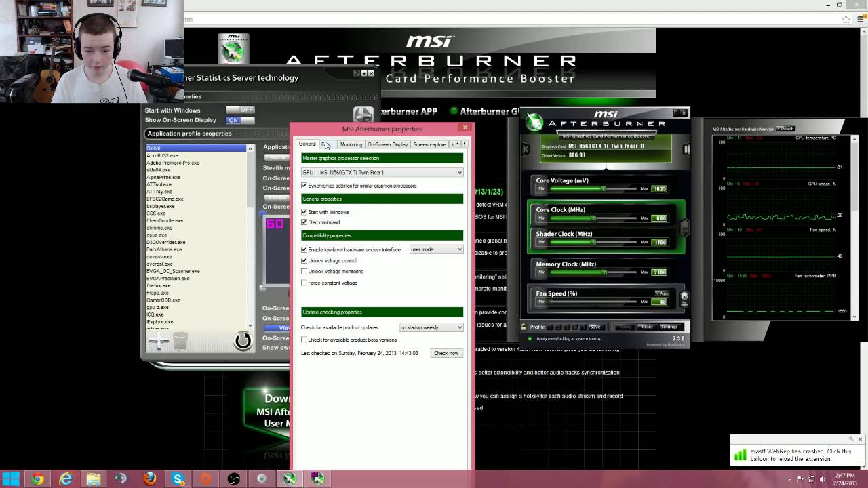The width and height of the screenshot is (868, 488).
Task: Click the Reset button in Afterburner
Action: [x=648, y=327]
